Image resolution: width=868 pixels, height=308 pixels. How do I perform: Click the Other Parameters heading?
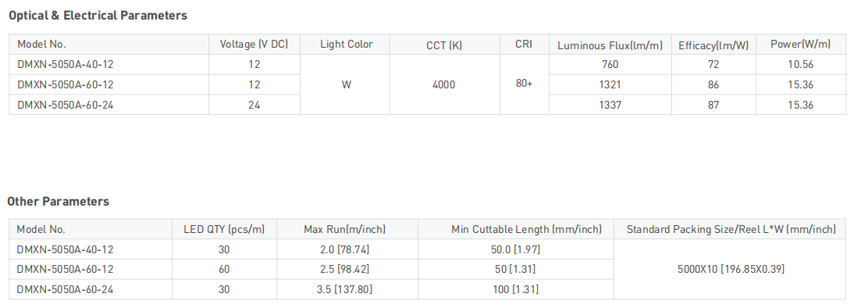pyautogui.click(x=58, y=201)
